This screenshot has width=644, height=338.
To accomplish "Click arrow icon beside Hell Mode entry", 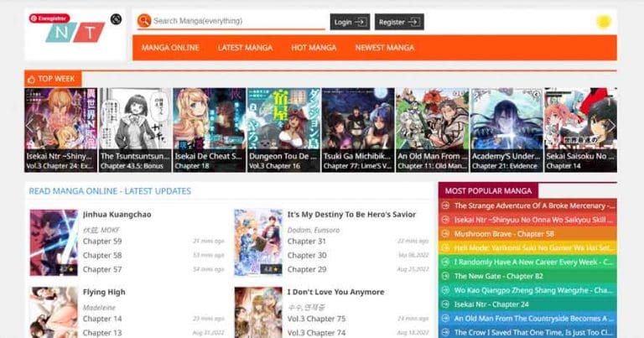I will click(x=445, y=247).
